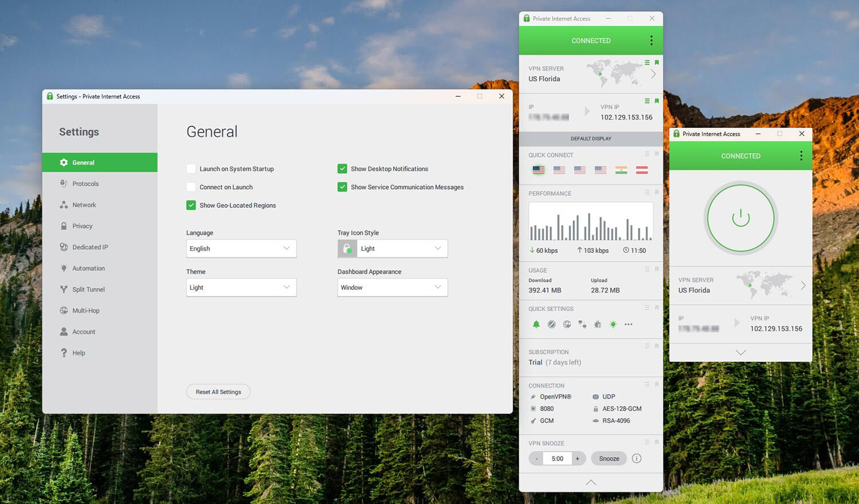This screenshot has height=504, width=859.
Task: Check the Connect on Launch box
Action: 191,187
